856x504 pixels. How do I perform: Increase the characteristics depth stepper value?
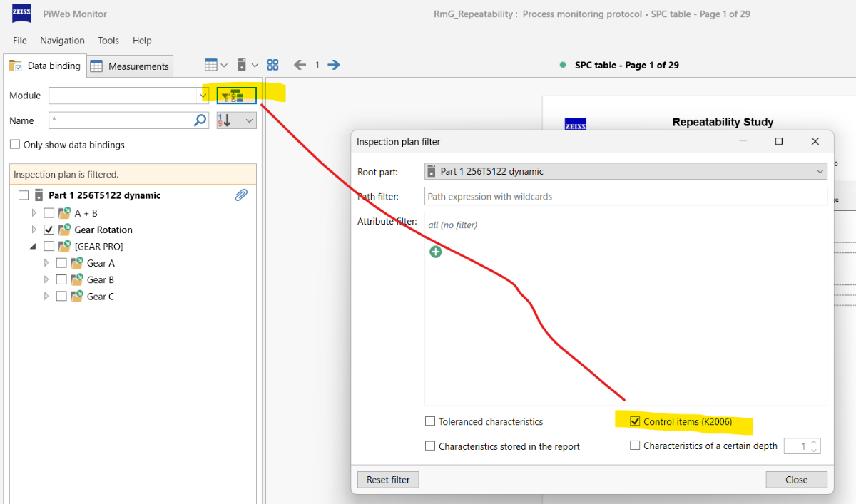point(815,443)
